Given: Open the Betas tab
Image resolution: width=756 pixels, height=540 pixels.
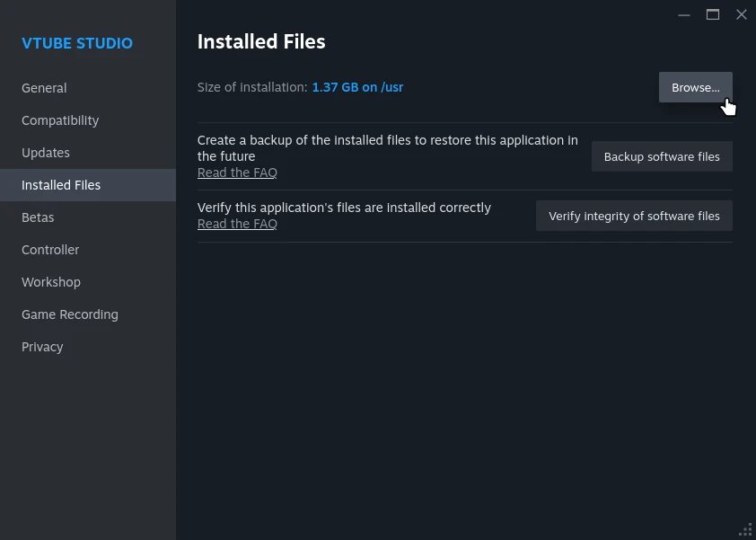Looking at the screenshot, I should tap(88, 217).
